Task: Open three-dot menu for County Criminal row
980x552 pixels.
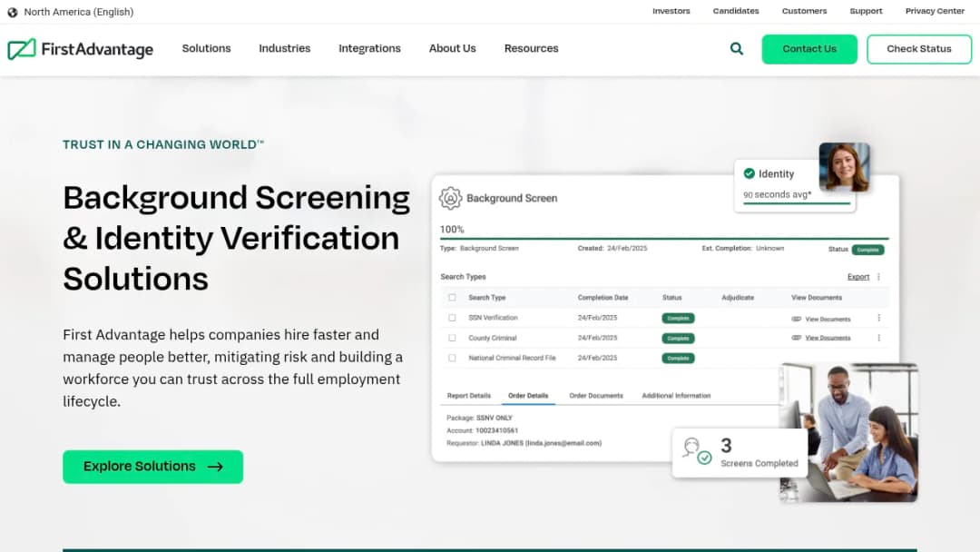Action: tap(878, 339)
